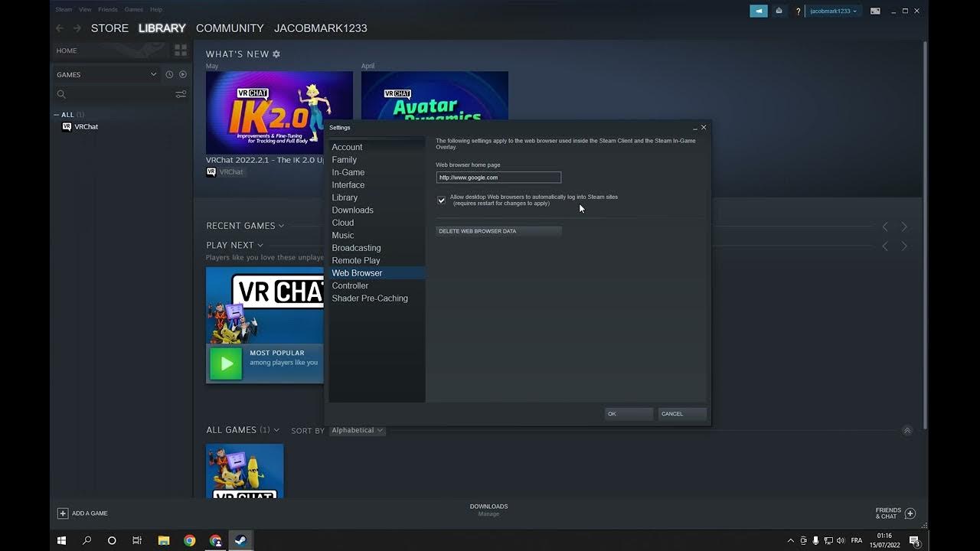Open the JACOBMARK1233 profile tab
980x551 pixels.
321,28
